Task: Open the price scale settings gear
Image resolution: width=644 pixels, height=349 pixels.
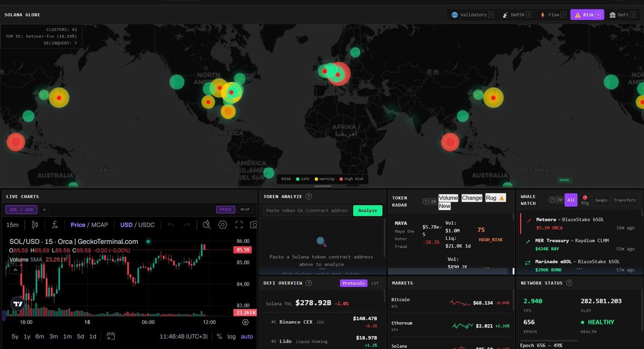Action: 245,322
